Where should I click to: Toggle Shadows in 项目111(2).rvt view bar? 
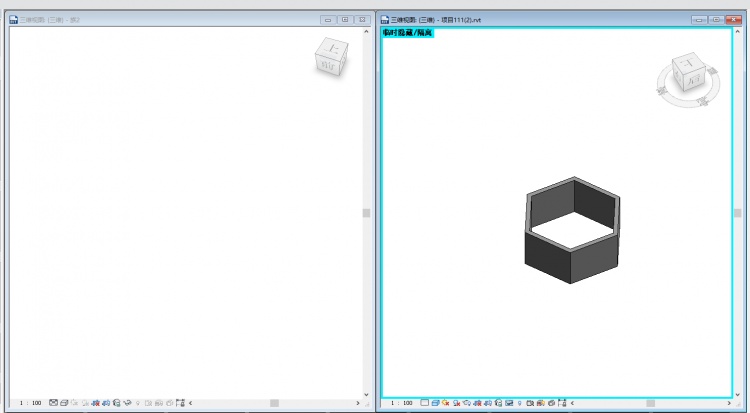(x=457, y=403)
